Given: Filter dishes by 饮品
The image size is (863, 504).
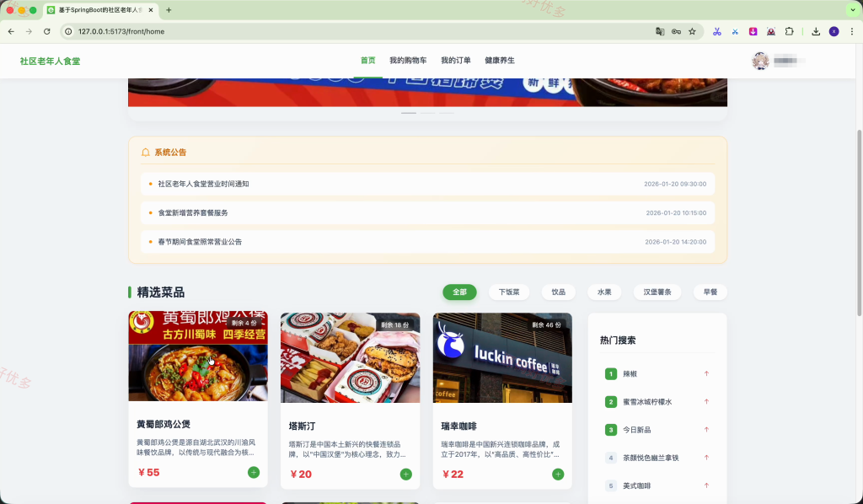Looking at the screenshot, I should point(559,292).
